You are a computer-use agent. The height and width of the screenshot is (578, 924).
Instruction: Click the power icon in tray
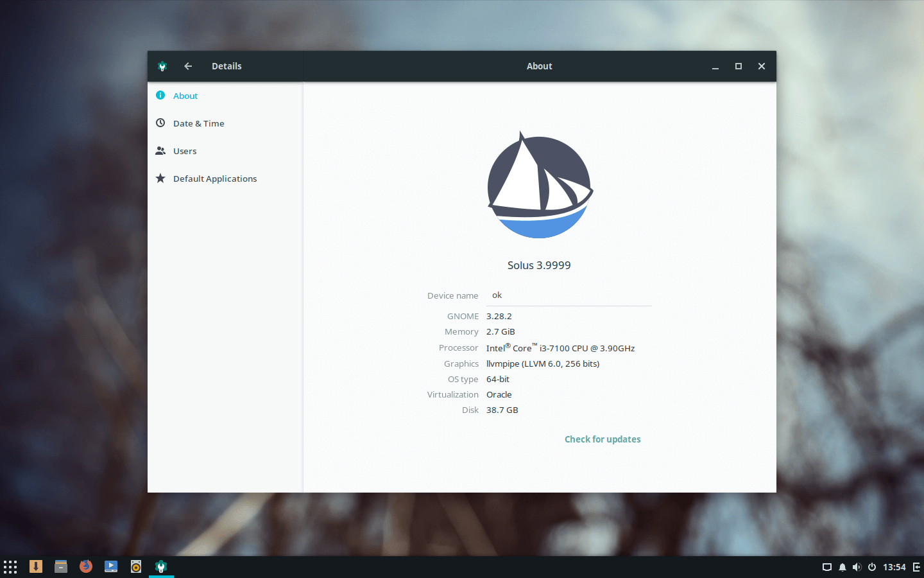click(872, 567)
